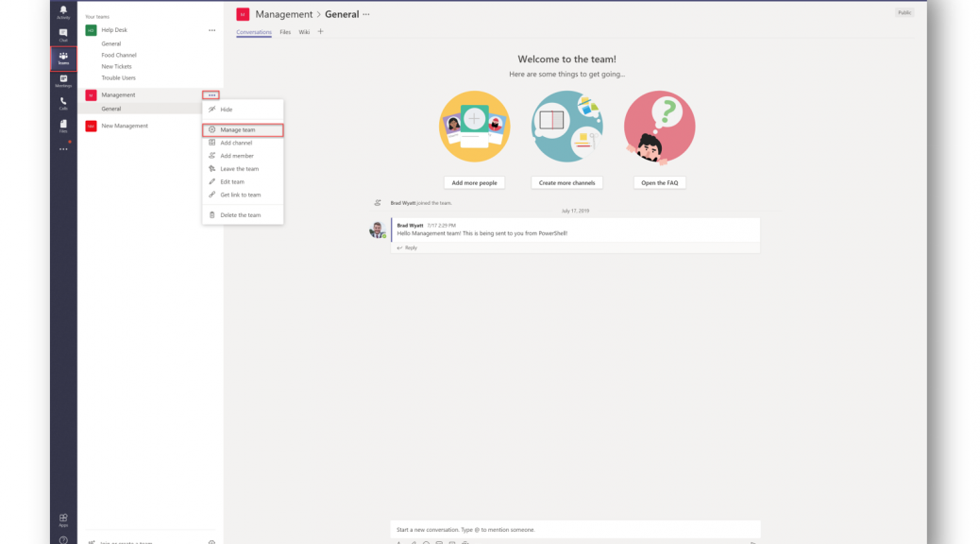980x544 pixels.
Task: Open the Meetings view in the sidebar
Action: click(x=63, y=81)
